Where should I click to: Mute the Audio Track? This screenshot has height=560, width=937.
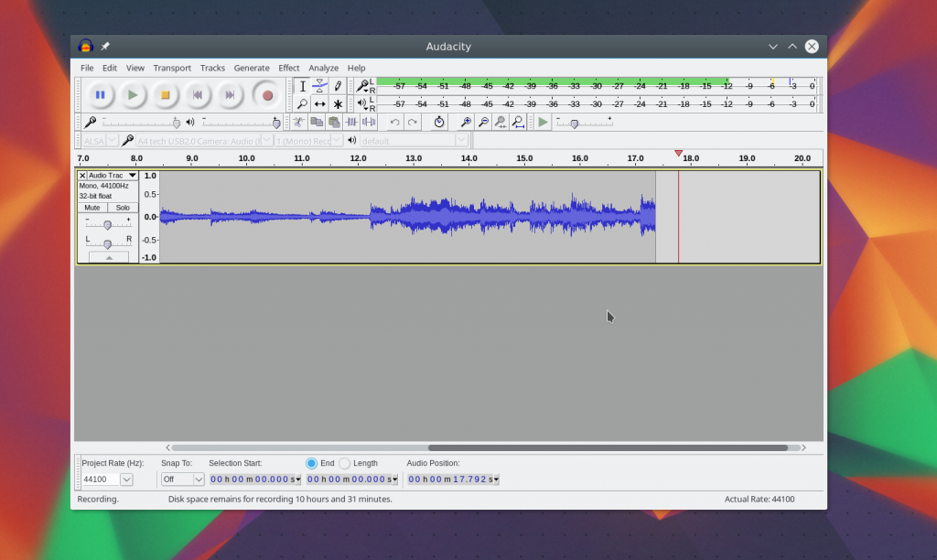(92, 208)
